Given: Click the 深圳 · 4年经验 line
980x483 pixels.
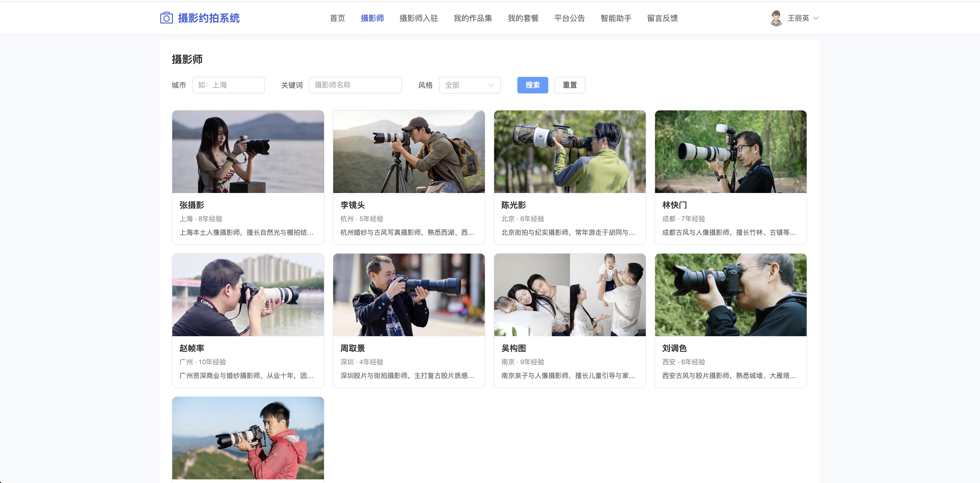Looking at the screenshot, I should (x=362, y=362).
